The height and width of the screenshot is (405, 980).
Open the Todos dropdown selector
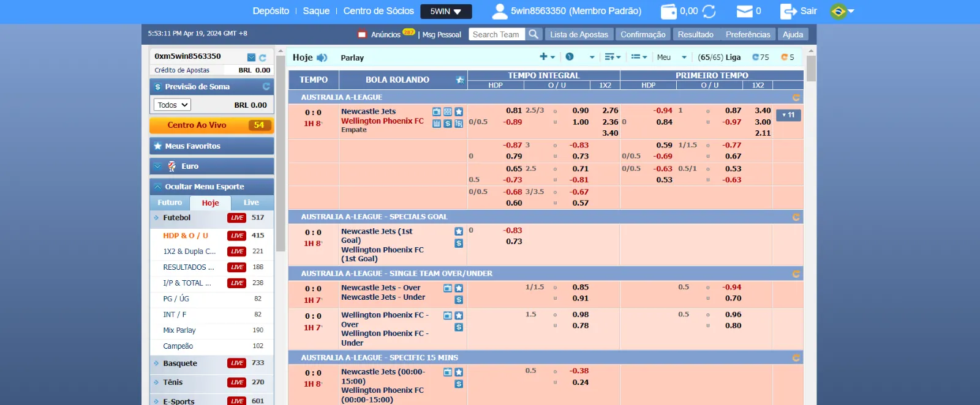pyautogui.click(x=172, y=105)
